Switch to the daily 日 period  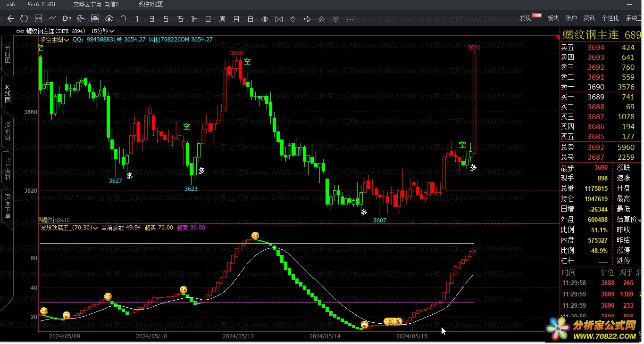208,19
